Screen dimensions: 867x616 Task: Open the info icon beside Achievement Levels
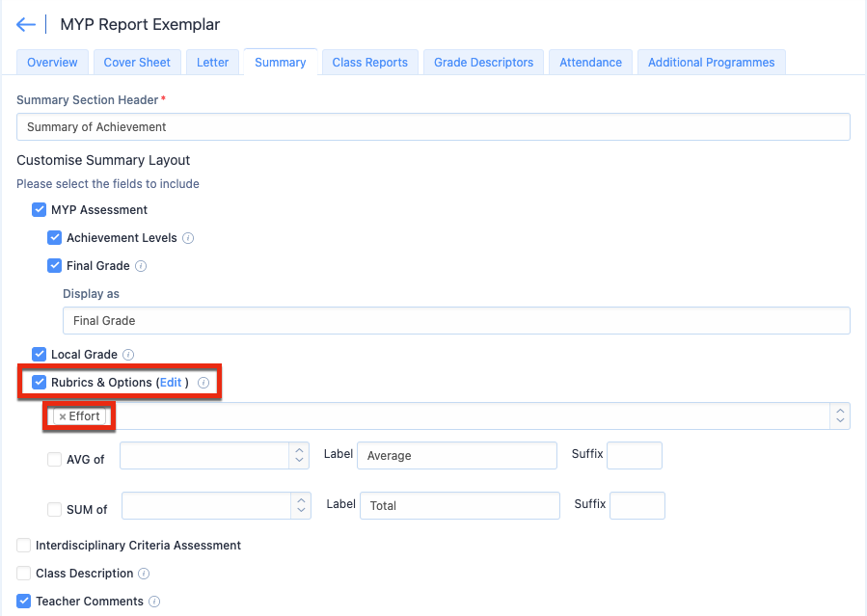pyautogui.click(x=188, y=238)
